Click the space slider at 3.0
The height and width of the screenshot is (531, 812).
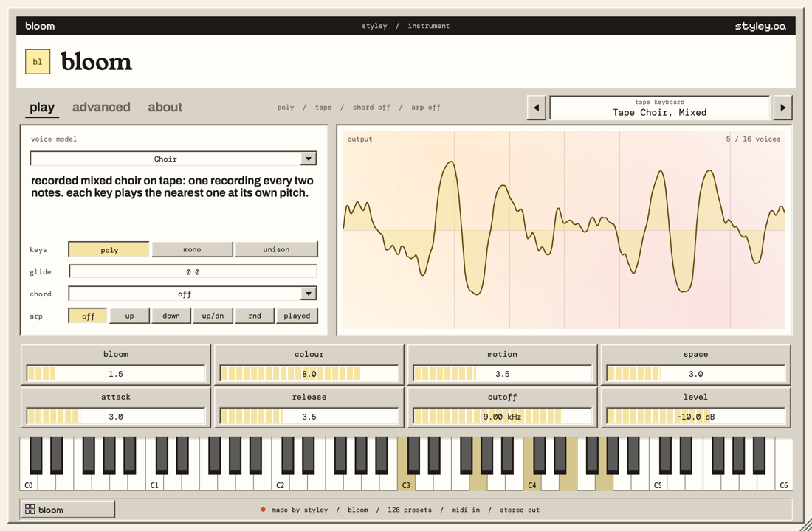(x=695, y=374)
